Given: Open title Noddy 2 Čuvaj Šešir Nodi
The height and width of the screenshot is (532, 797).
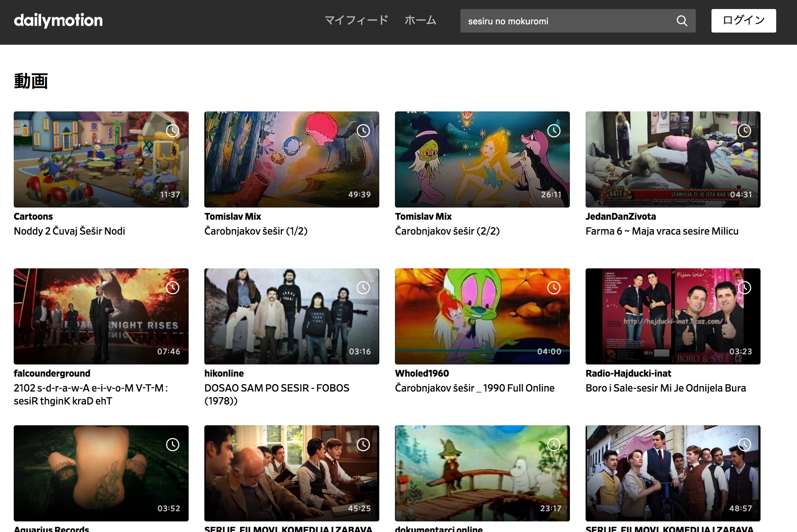Looking at the screenshot, I should [x=69, y=231].
